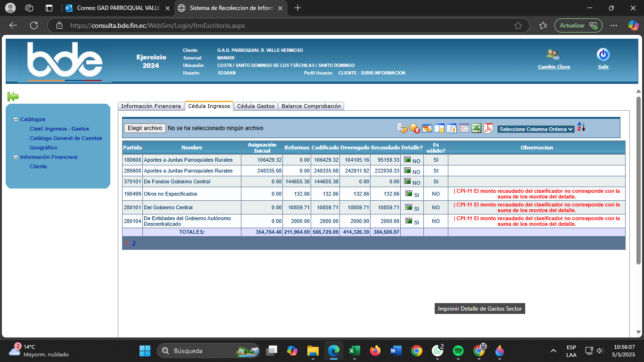Click the Salir power icon
Viewport: 644px width, 362px height.
point(603,55)
